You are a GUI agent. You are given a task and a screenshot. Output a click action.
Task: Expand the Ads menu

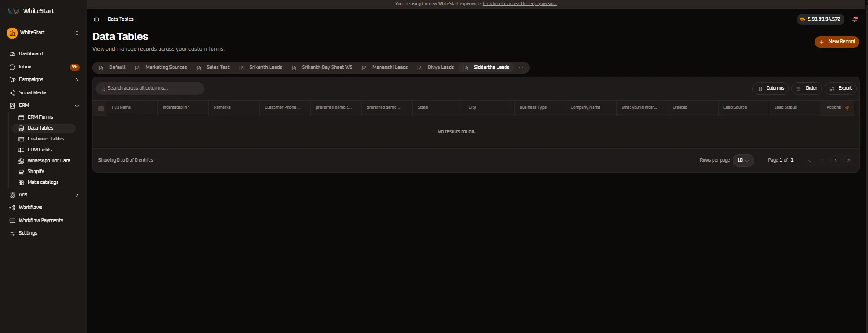77,195
